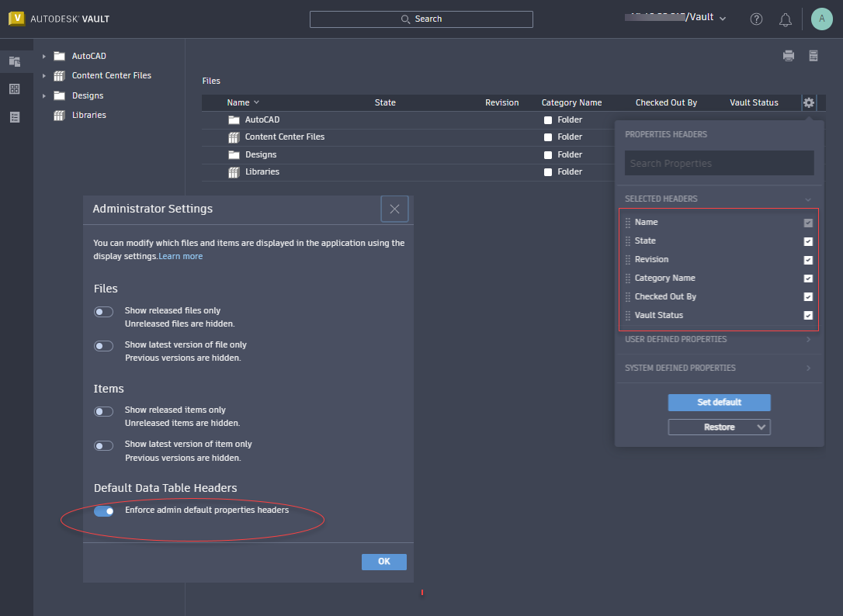The image size is (843, 616).
Task: Uncheck the Vault Status header checkbox
Action: pos(807,316)
